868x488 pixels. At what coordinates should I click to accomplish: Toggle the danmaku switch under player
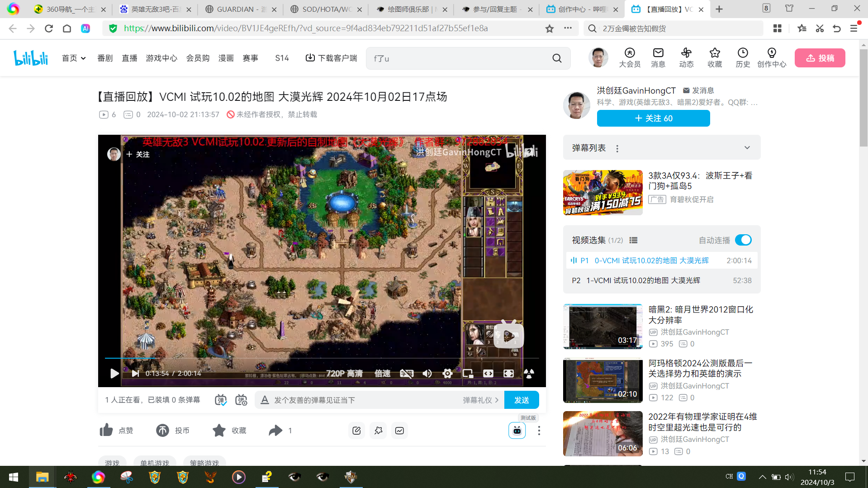coord(221,400)
